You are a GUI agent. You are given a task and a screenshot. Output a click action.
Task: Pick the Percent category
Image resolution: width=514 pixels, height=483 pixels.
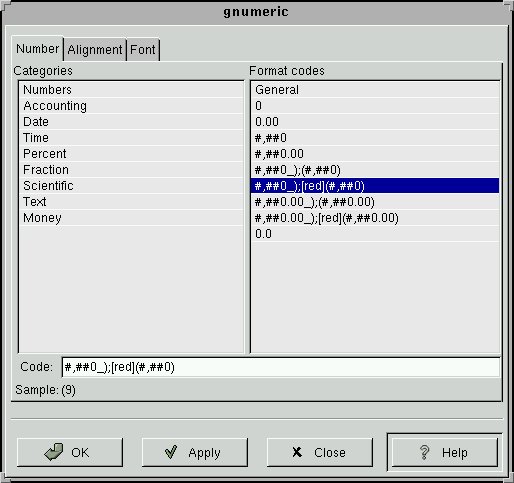(x=131, y=154)
